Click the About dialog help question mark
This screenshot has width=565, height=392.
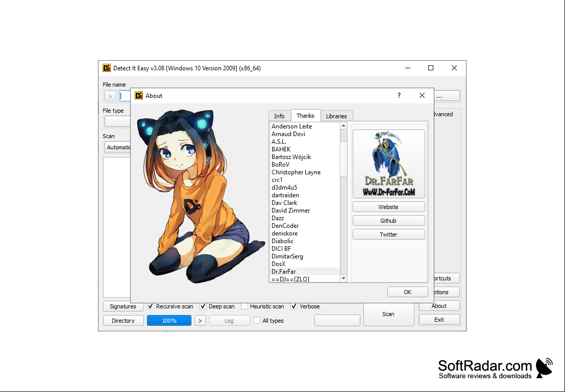399,95
